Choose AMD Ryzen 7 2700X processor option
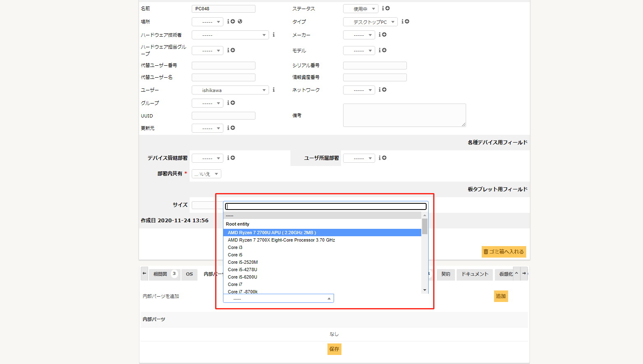Viewport: 643px width, 364px height. (x=281, y=240)
